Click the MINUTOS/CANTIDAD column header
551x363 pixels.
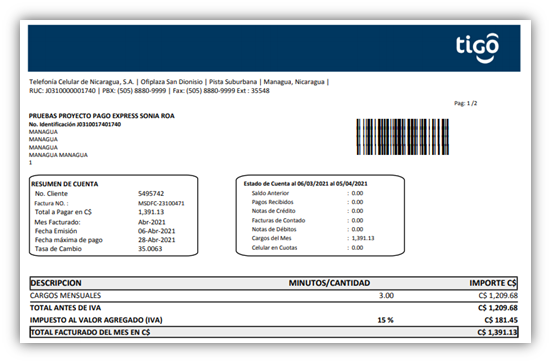tap(329, 283)
